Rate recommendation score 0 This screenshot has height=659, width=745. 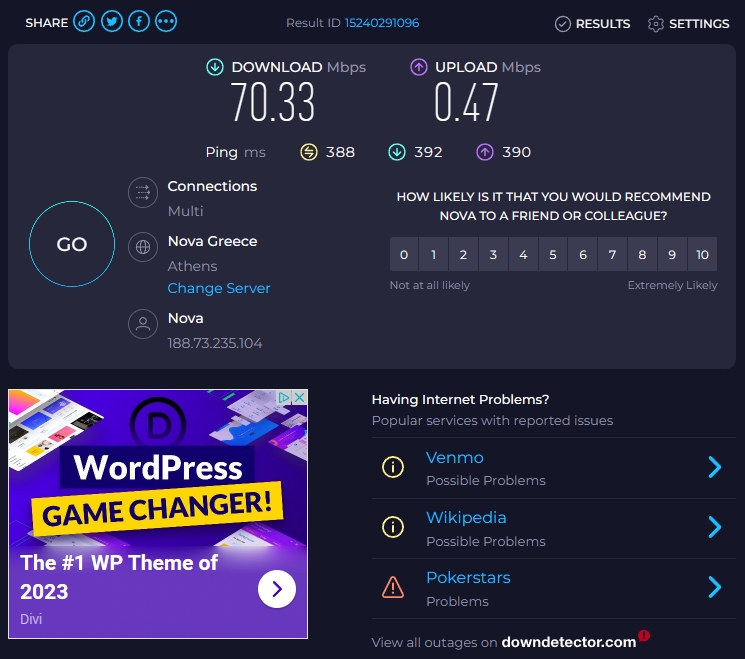point(404,254)
